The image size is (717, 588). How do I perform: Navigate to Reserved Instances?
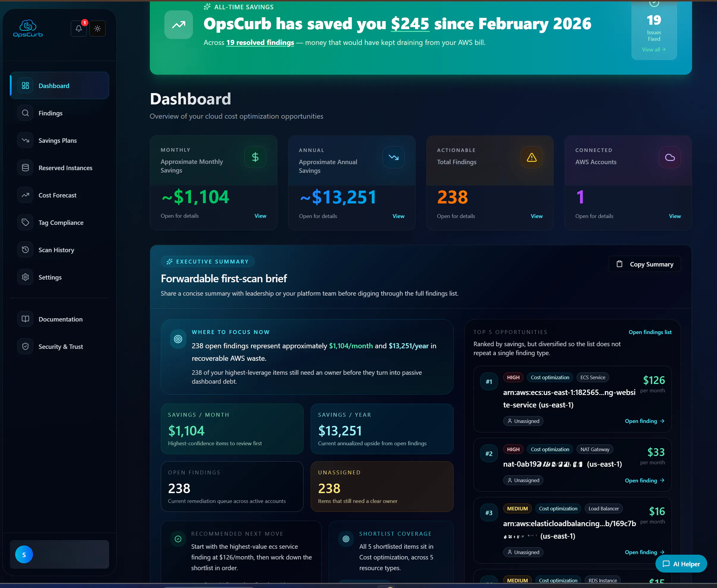(x=59, y=168)
